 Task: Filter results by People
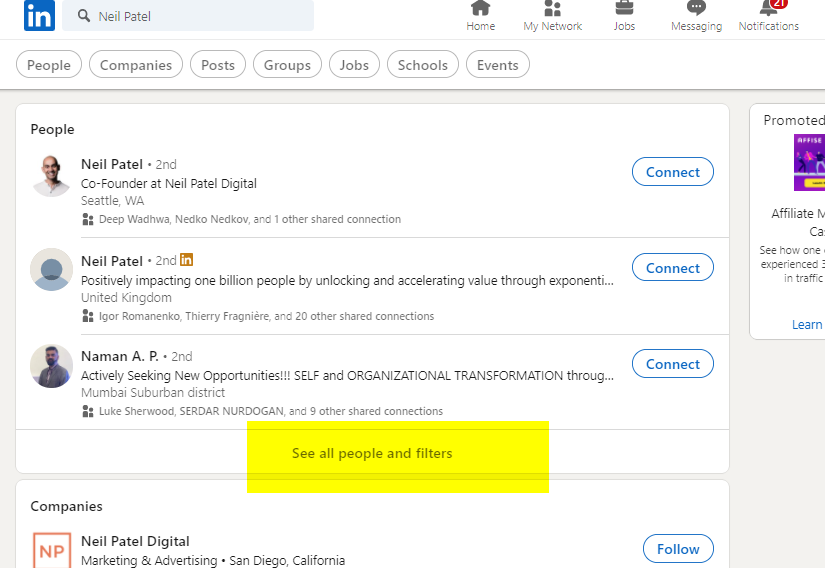pyautogui.click(x=49, y=65)
